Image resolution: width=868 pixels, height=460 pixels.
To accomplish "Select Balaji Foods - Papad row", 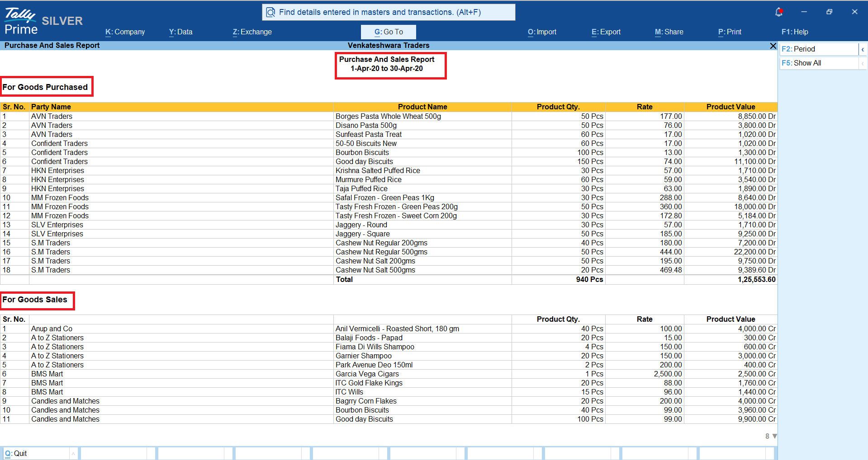I will point(389,338).
